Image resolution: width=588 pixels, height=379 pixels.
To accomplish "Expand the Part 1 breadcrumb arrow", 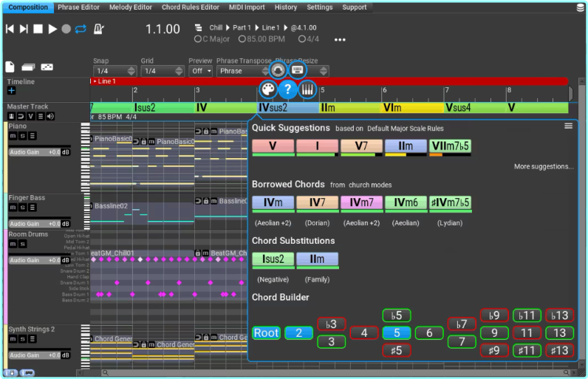I will (x=257, y=28).
